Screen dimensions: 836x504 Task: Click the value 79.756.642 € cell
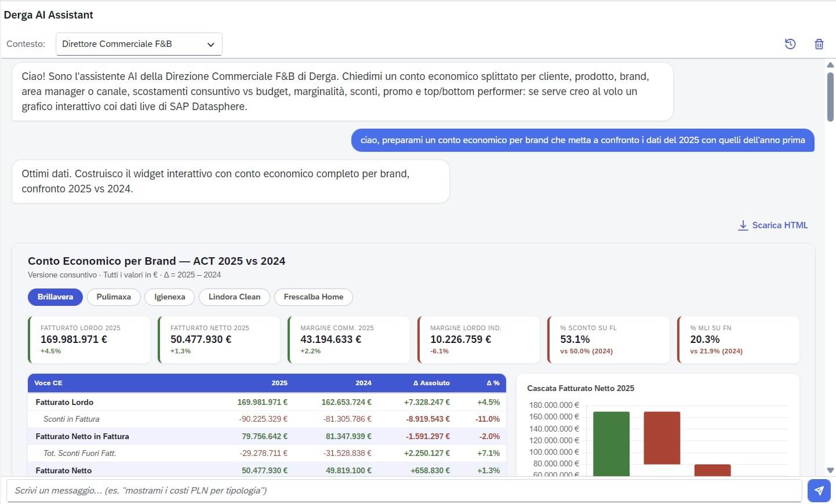[265, 436]
